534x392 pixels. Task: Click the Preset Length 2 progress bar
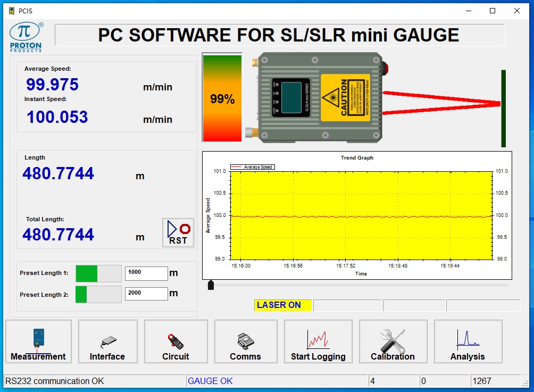(x=98, y=294)
